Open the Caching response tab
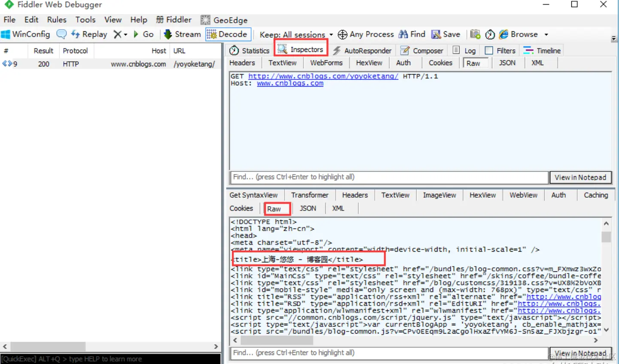The height and width of the screenshot is (364, 619). (x=596, y=195)
